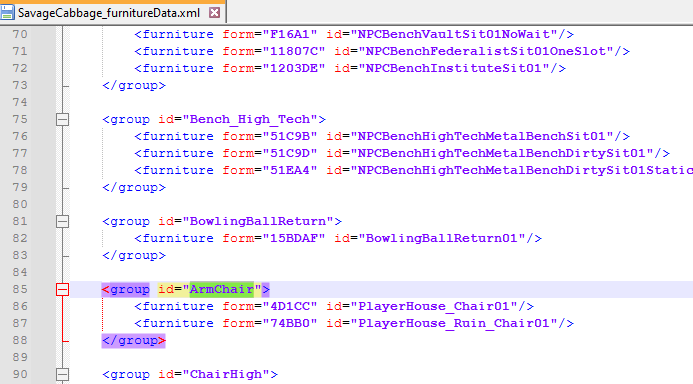This screenshot has height=384, width=693.
Task: Click the PlayerHouse_Ruin_Chair01 id value
Action: click(x=453, y=323)
